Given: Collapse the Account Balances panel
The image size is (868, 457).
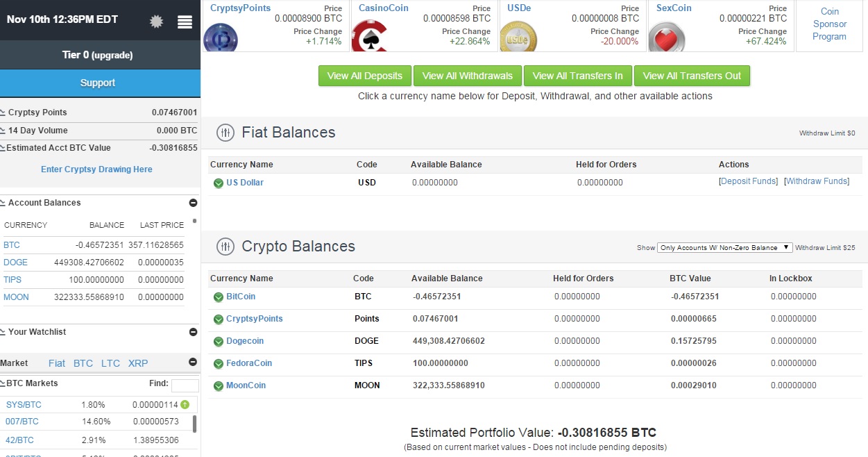Looking at the screenshot, I should pyautogui.click(x=193, y=203).
